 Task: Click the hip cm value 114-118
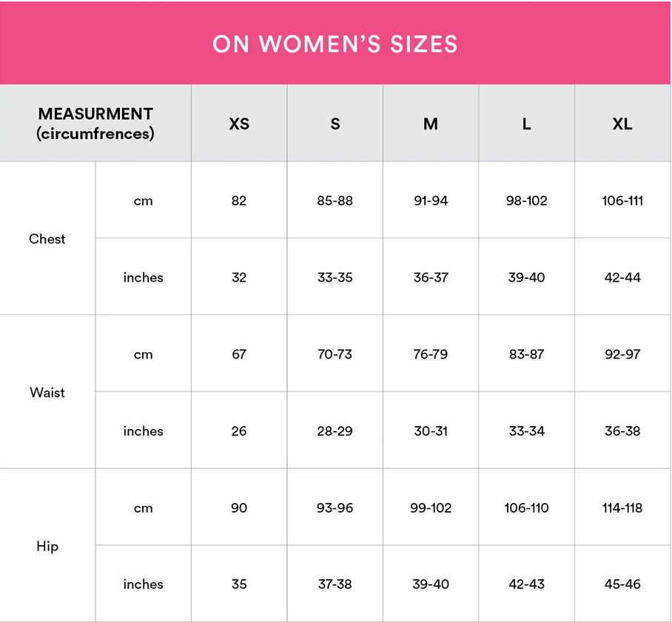coord(622,507)
